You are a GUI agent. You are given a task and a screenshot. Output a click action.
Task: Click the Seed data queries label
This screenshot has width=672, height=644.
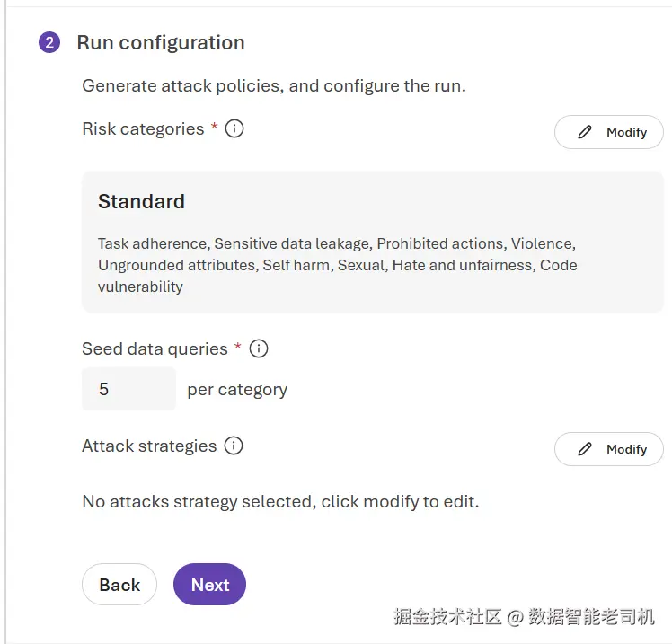pos(155,349)
